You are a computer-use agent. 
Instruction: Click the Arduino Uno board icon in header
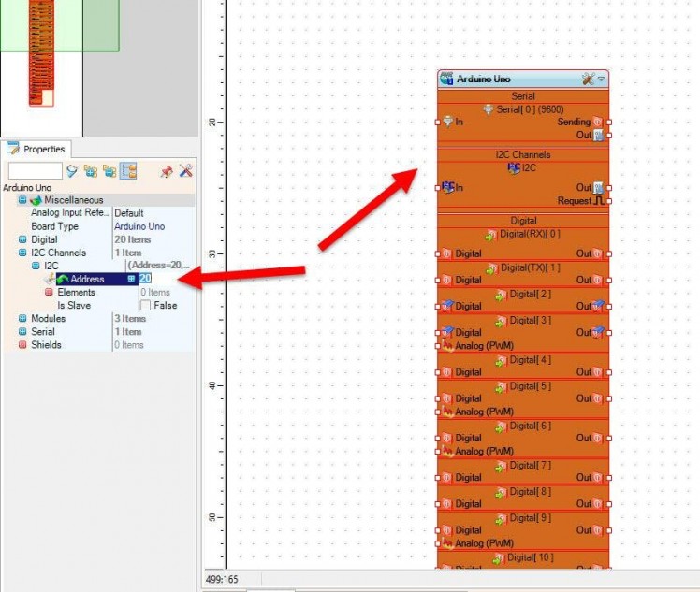[446, 79]
